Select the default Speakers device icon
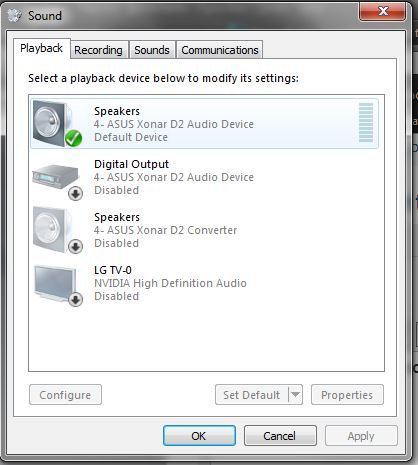This screenshot has height=465, width=418. (53, 123)
